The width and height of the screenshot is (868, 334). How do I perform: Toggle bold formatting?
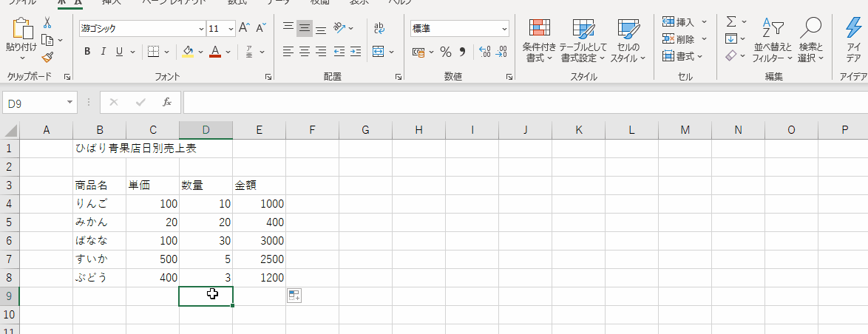click(87, 52)
